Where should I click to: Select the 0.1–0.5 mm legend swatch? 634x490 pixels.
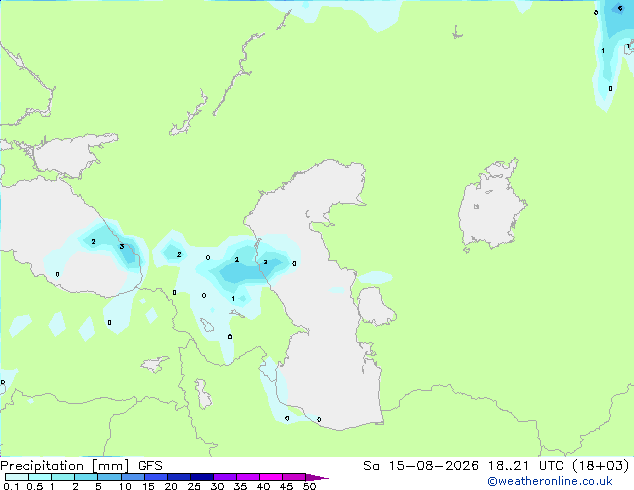pos(17,477)
